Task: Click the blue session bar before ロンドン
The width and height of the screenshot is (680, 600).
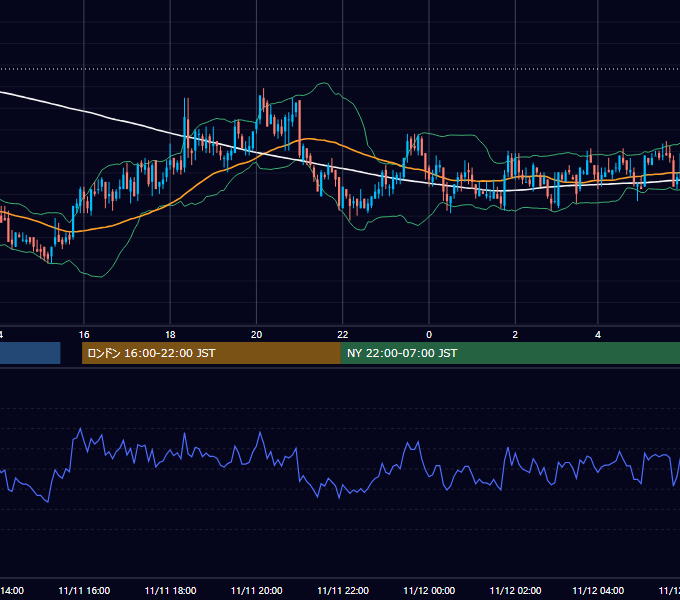Action: click(30, 353)
